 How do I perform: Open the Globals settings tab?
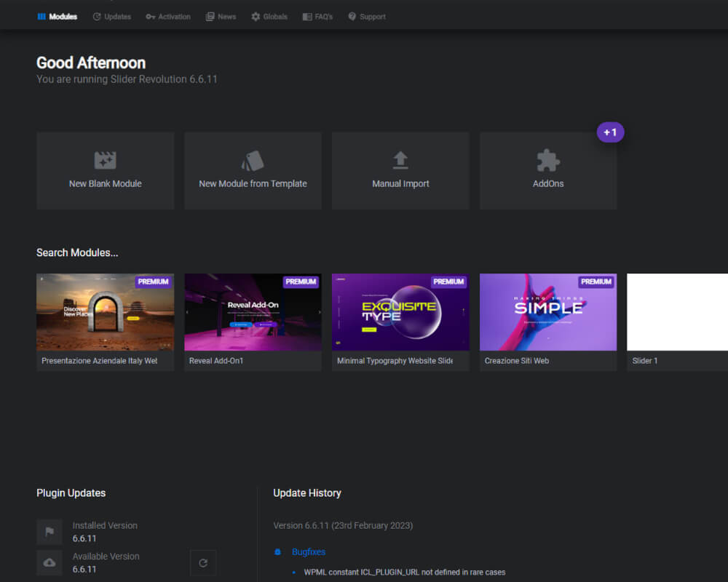[x=269, y=17]
